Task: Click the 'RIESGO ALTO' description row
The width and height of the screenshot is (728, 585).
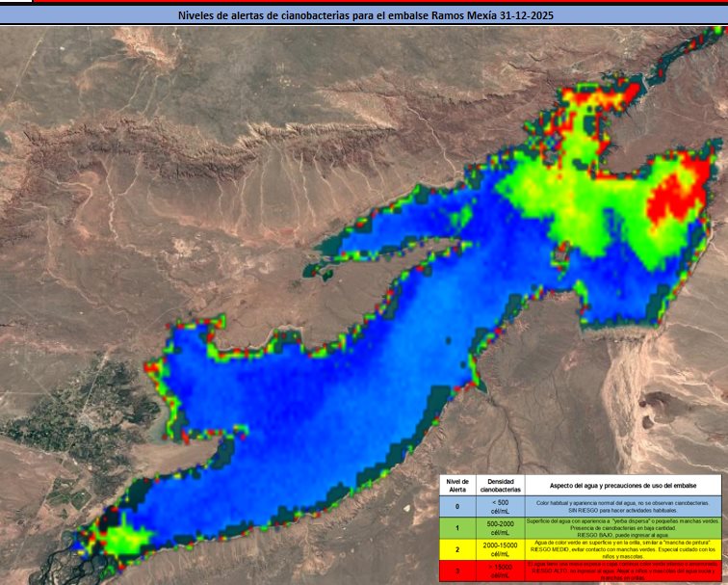Action: point(624,572)
